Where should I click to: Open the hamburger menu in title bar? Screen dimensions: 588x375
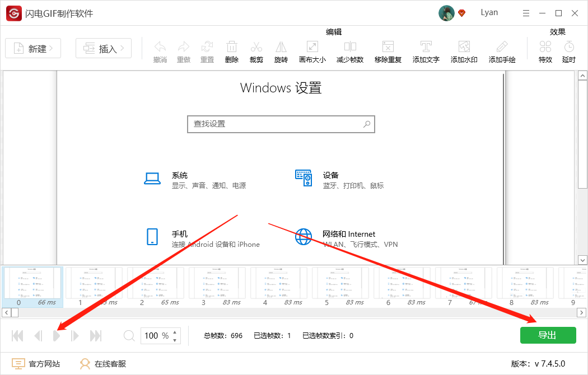click(526, 13)
